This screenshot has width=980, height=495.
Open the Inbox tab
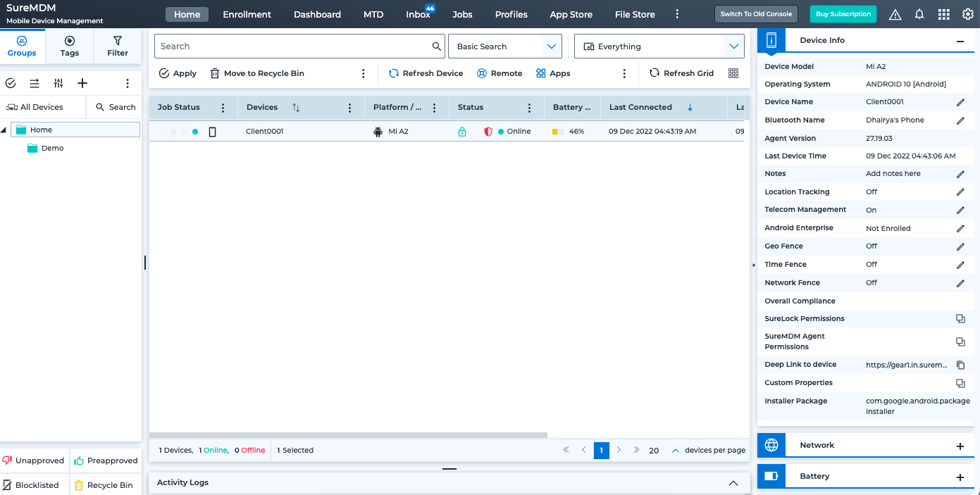(418, 14)
